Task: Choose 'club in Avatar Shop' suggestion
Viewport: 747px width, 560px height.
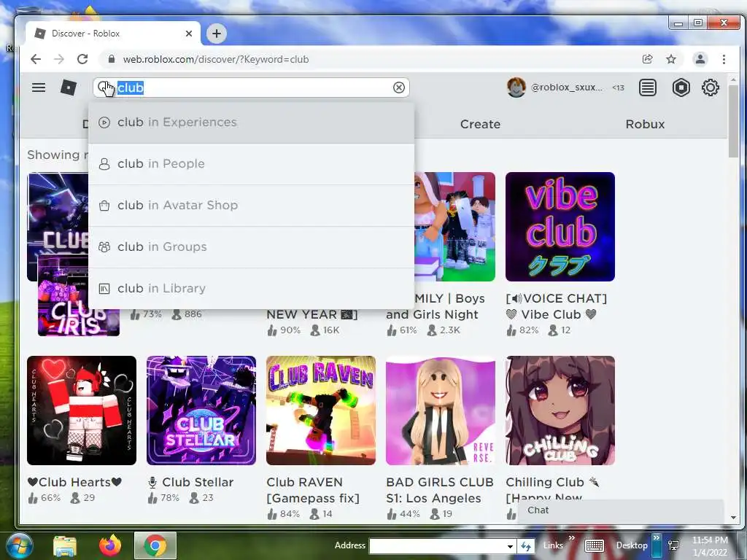Action: pos(251,205)
